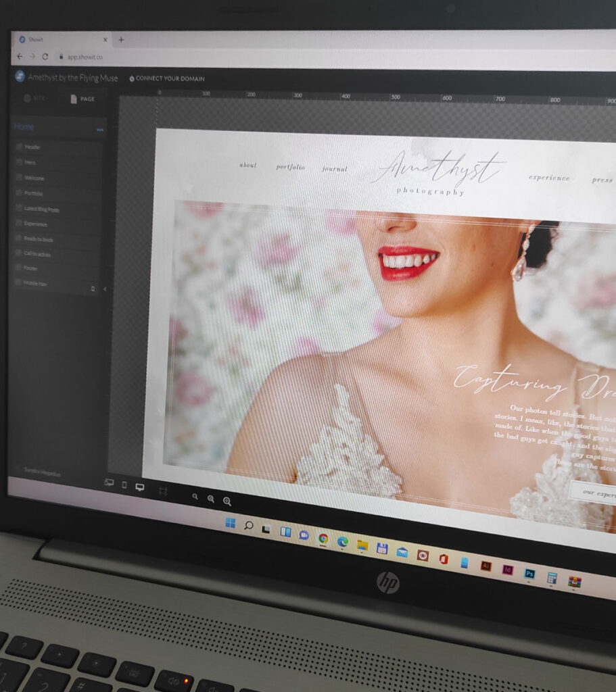Screen dimensions: 616x692
Task: Open the Home page options ellipsis menu
Action: (x=100, y=130)
